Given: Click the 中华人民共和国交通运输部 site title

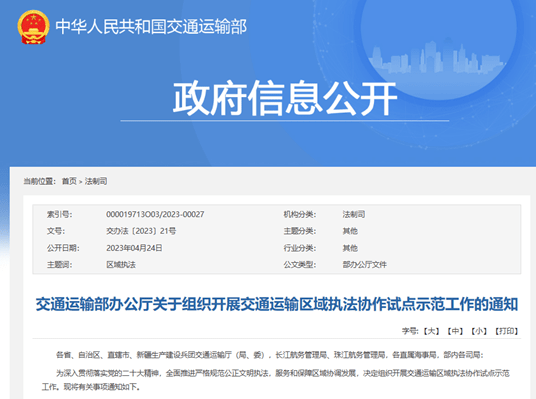Looking at the screenshot, I should (151, 27).
